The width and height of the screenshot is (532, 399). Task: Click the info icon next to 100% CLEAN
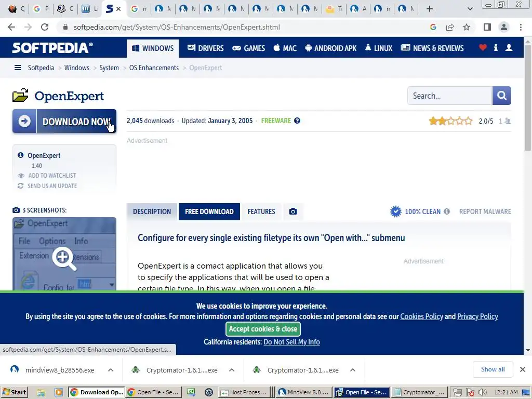pos(447,211)
